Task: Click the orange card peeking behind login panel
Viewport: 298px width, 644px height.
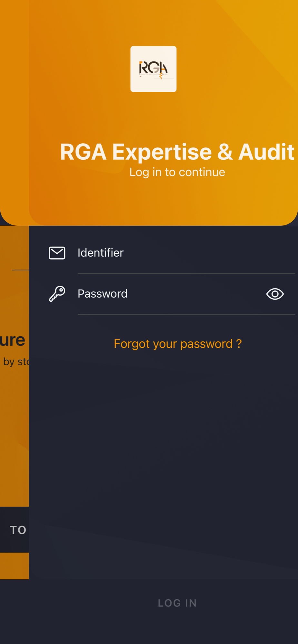Action: click(15, 402)
